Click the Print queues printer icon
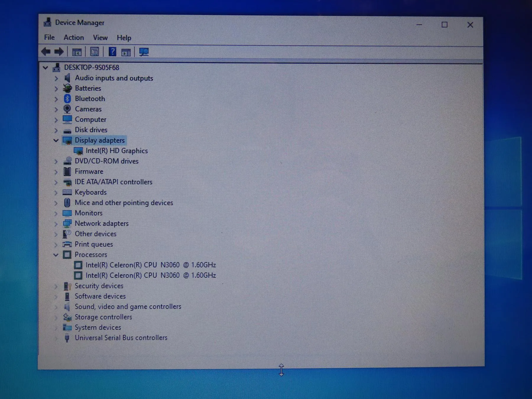Screen dimensions: 532x399 pyautogui.click(x=67, y=244)
